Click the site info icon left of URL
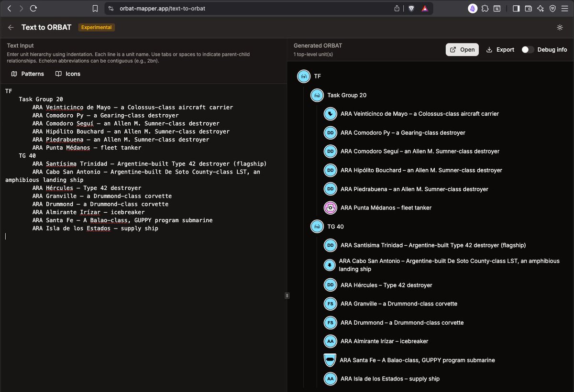Image resolution: width=574 pixels, height=392 pixels. (111, 8)
